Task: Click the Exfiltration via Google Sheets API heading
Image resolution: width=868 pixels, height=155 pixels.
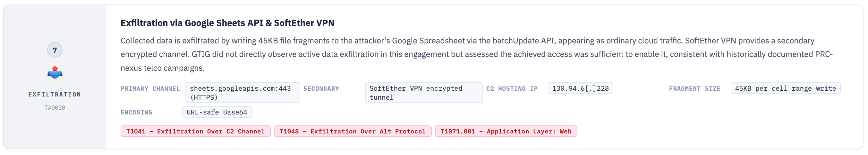Action: (x=227, y=23)
